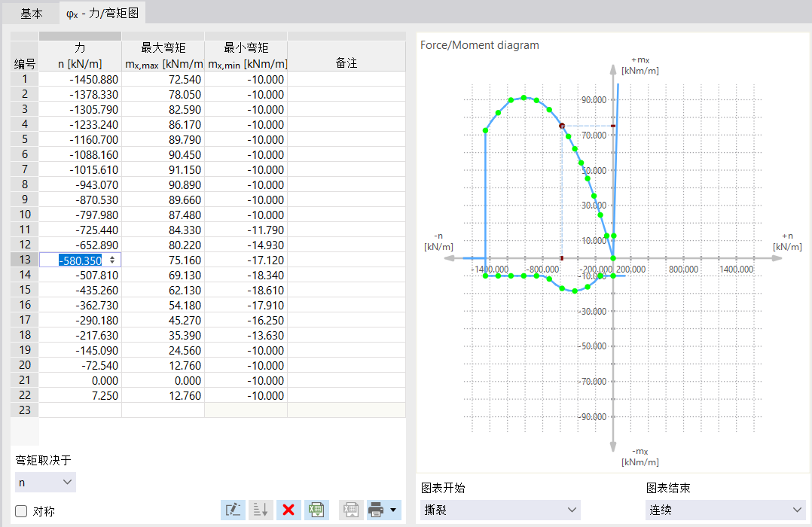Screen dimensions: 812x527
Task: Select the φx - 力/弯矩图 tab
Action: coord(102,14)
